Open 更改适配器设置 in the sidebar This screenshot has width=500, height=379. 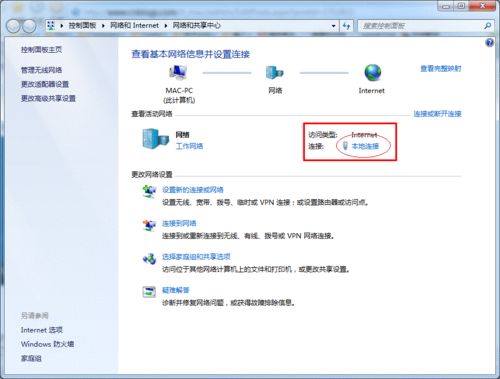tap(45, 84)
